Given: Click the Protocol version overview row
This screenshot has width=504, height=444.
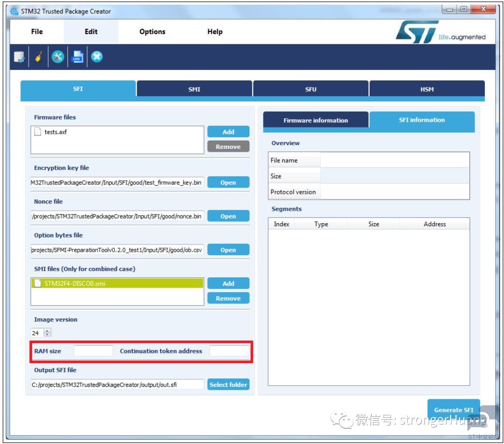Looking at the screenshot, I should point(369,191).
